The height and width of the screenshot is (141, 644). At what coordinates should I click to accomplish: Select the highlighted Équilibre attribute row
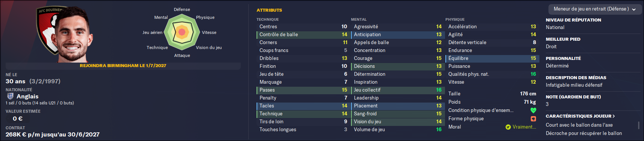[492, 58]
